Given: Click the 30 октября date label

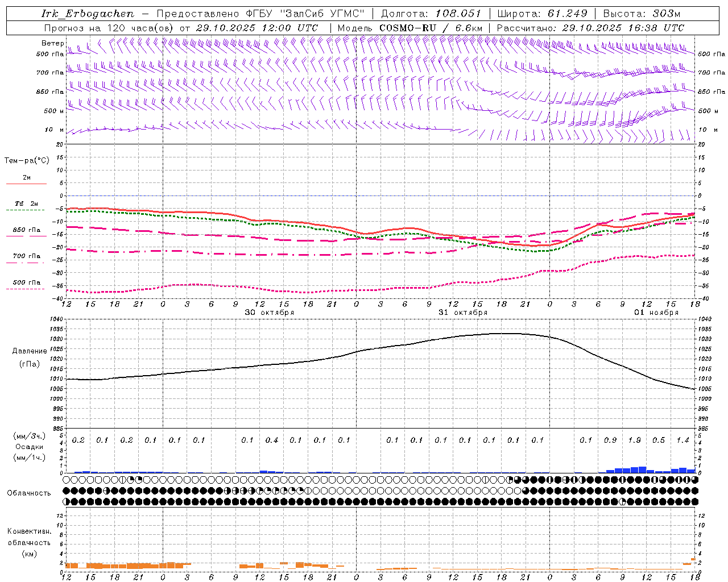Looking at the screenshot, I should (x=270, y=313).
